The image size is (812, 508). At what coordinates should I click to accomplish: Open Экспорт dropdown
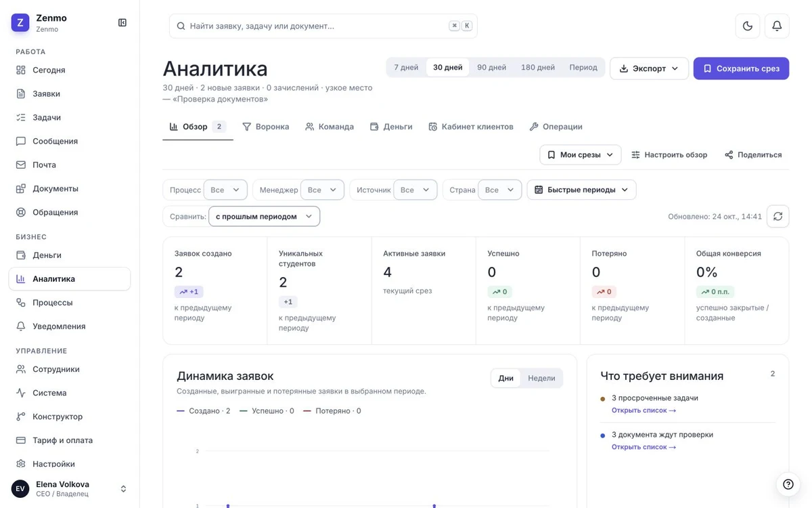649,68
